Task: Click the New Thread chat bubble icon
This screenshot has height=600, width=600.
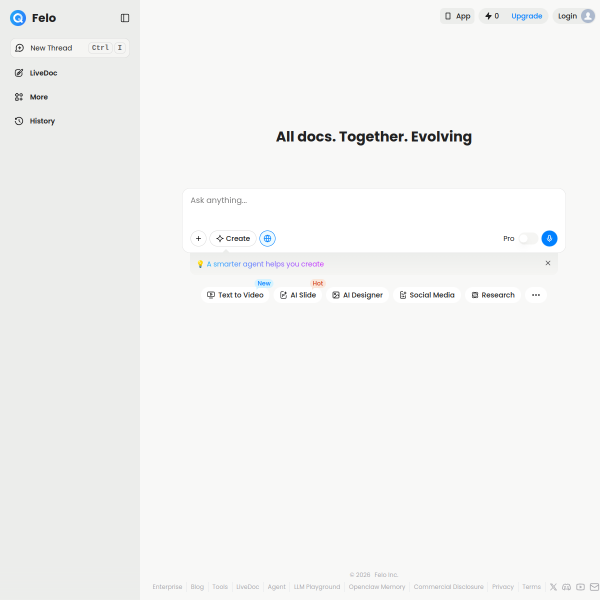Action: point(20,48)
